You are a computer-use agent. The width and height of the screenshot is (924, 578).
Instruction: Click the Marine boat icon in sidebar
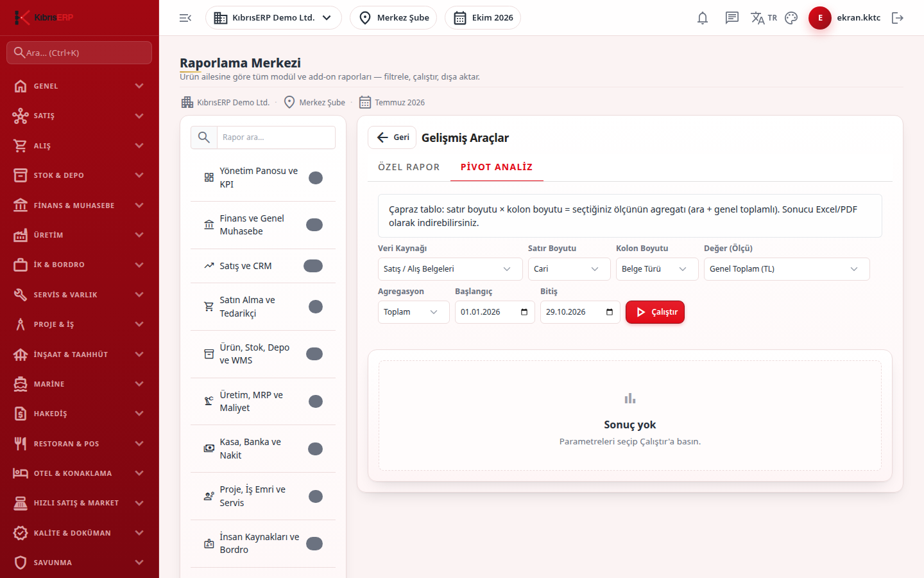click(21, 384)
